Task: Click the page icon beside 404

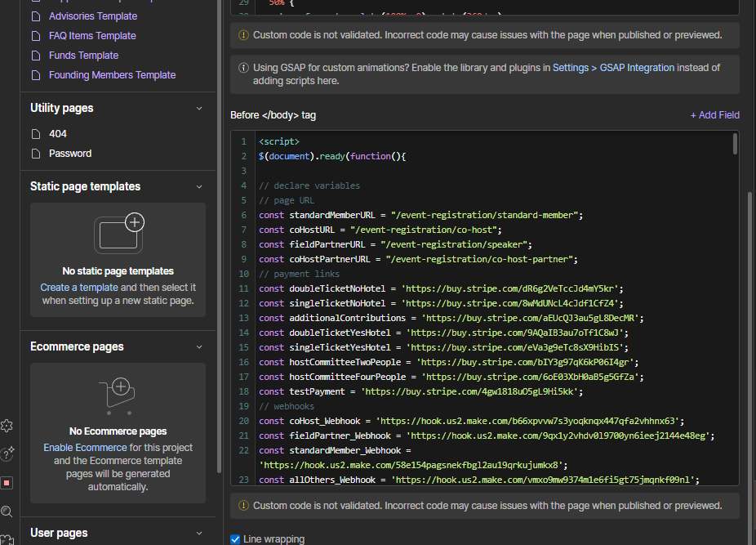Action: pyautogui.click(x=35, y=134)
